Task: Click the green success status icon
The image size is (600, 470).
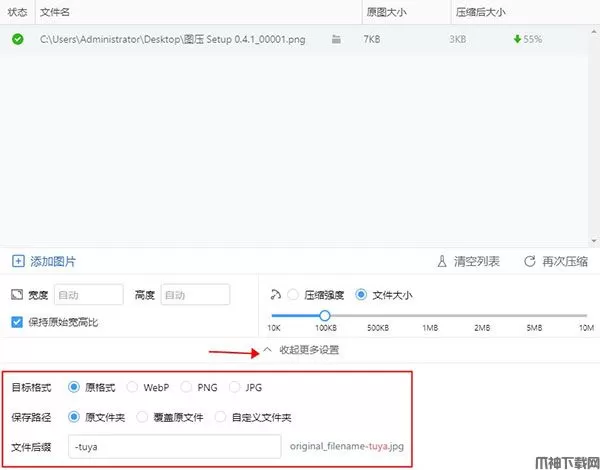Action: pyautogui.click(x=17, y=39)
